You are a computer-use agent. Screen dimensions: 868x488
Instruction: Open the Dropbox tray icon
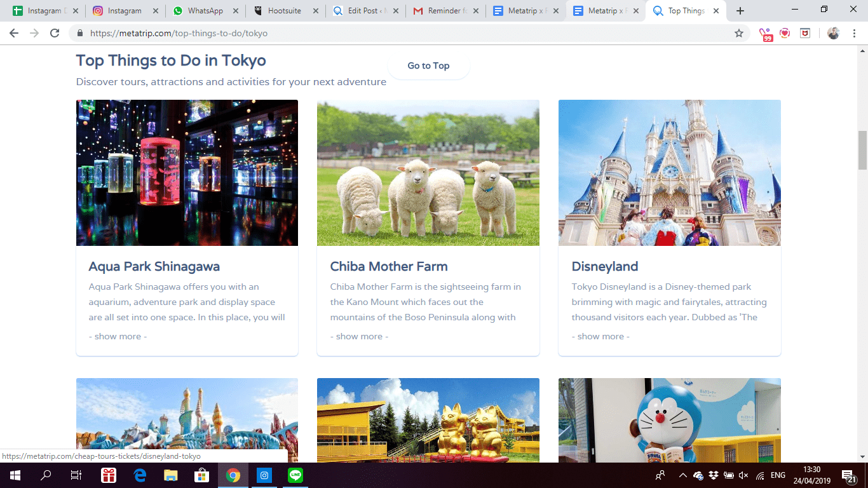pos(714,475)
